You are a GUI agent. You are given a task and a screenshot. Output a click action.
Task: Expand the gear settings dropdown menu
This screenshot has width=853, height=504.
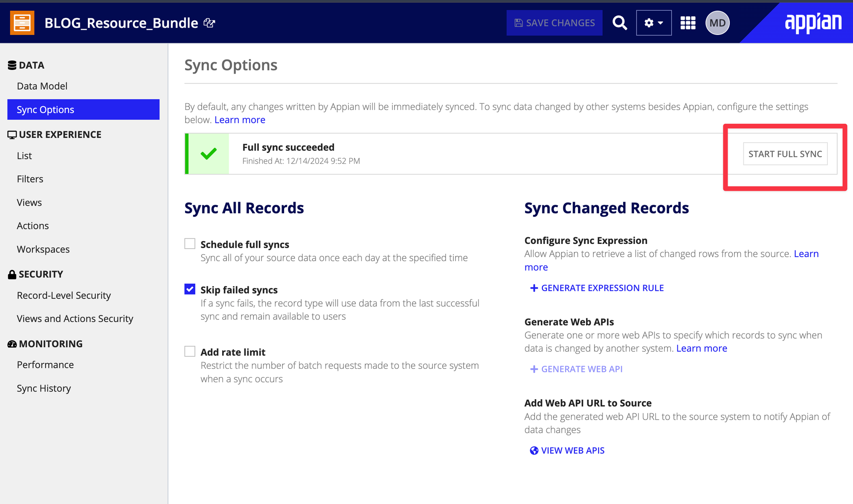pyautogui.click(x=653, y=23)
